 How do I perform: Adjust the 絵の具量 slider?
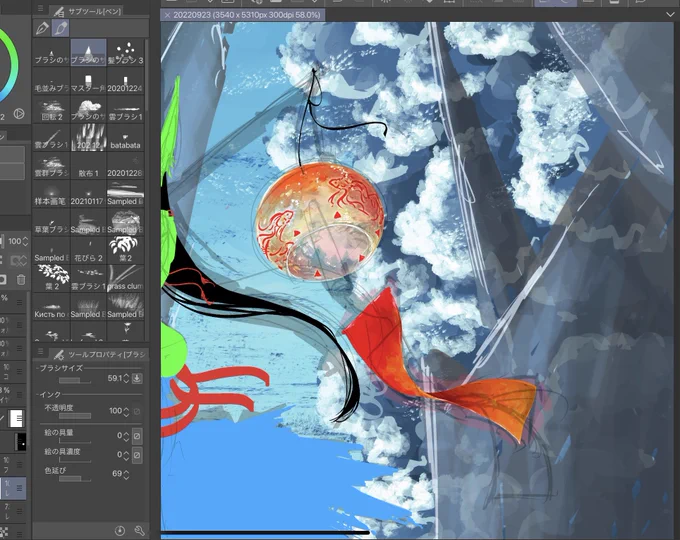75,441
